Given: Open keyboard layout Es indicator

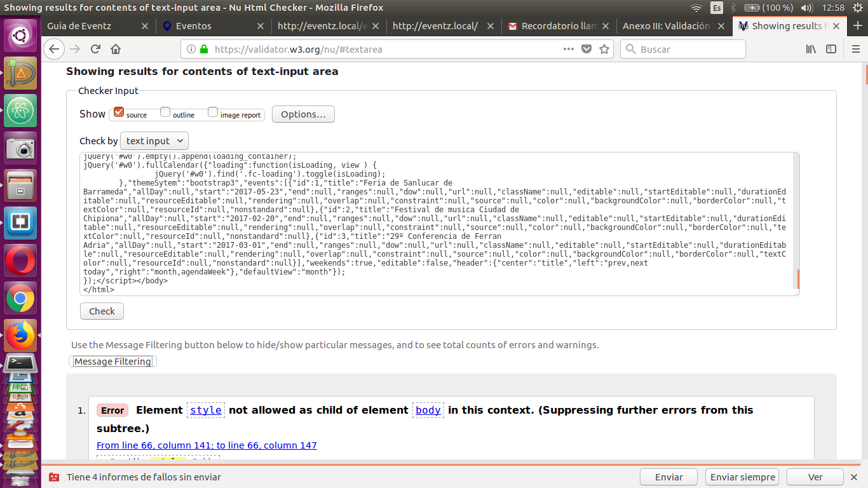Looking at the screenshot, I should point(717,8).
